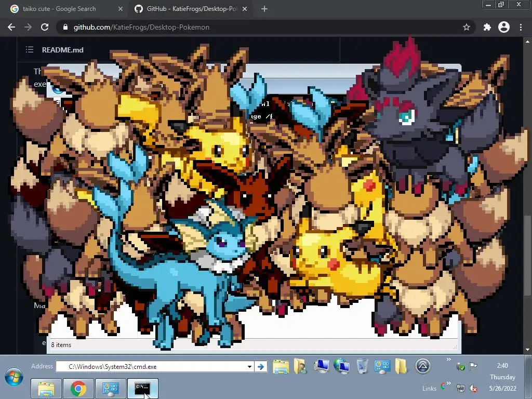Open the Action Center flag icon
This screenshot has height=399, width=532.
(x=473, y=366)
